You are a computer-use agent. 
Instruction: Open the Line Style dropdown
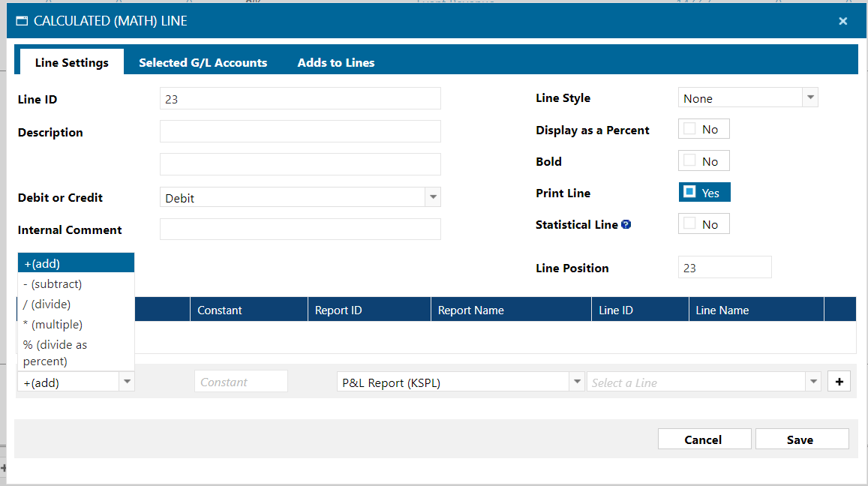809,98
